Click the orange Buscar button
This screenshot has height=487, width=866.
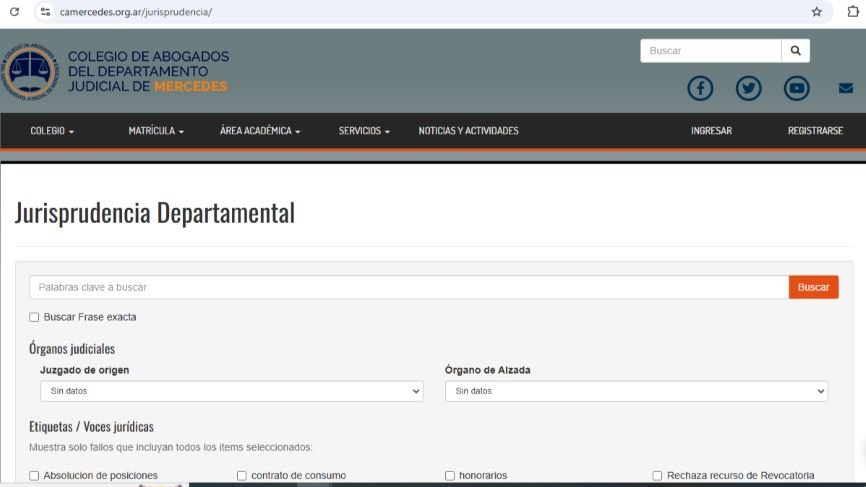[x=813, y=287]
